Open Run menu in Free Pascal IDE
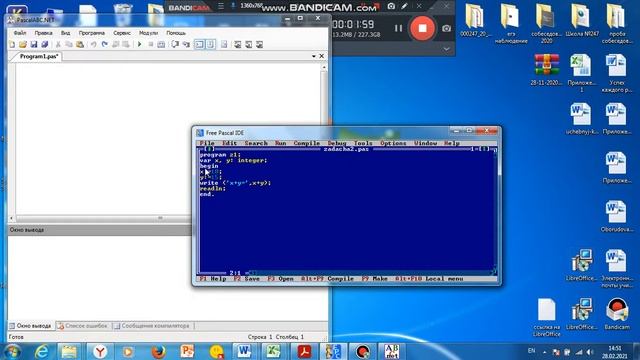Screen dimensions: 640x360 click(280, 143)
